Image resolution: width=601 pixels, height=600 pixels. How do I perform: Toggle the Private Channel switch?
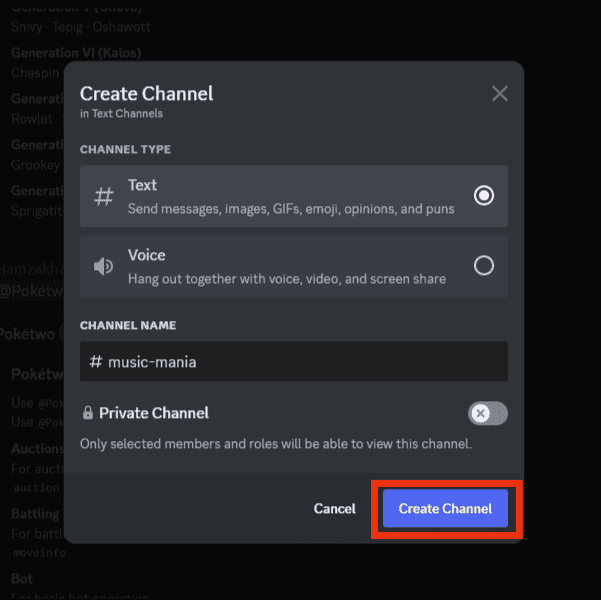pyautogui.click(x=488, y=413)
